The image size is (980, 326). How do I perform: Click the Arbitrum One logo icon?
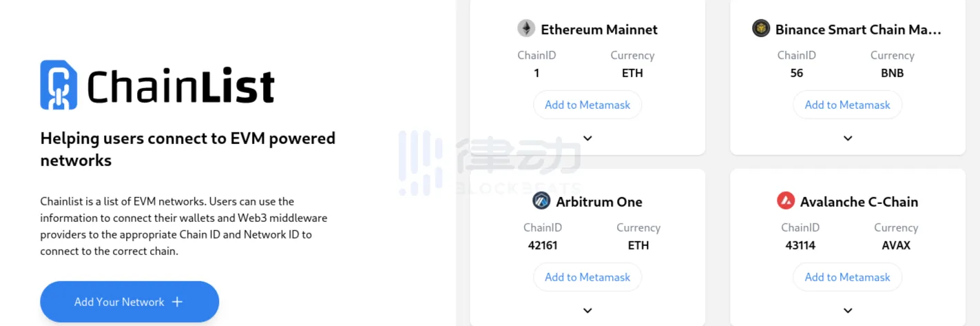coord(541,201)
